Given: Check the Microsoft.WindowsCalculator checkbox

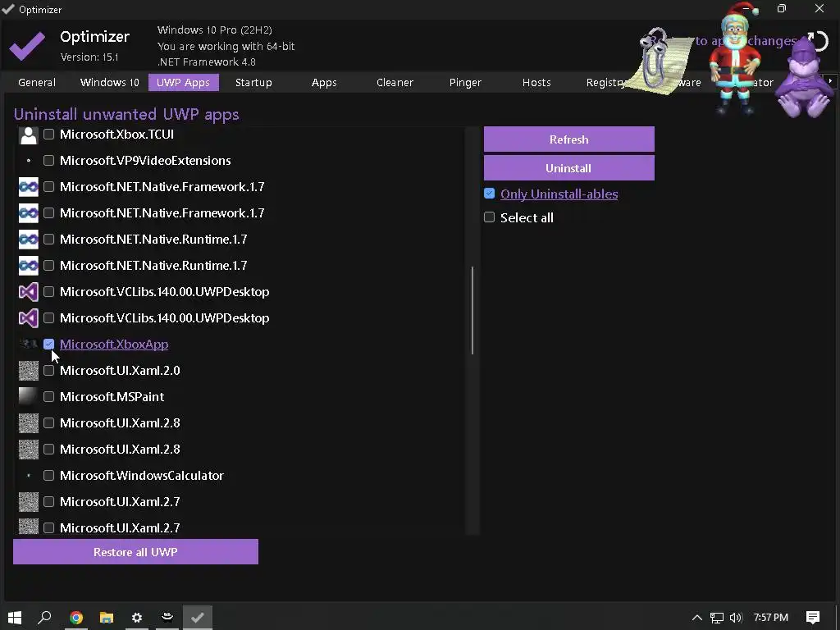Looking at the screenshot, I should tap(48, 475).
